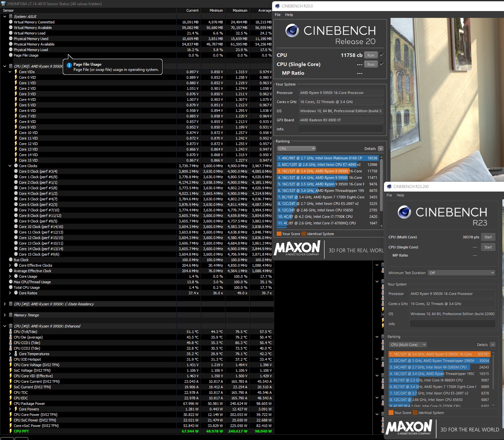This screenshot has width=504, height=440.
Task: Click the Info field in Cinebench R23
Action: pos(452,324)
